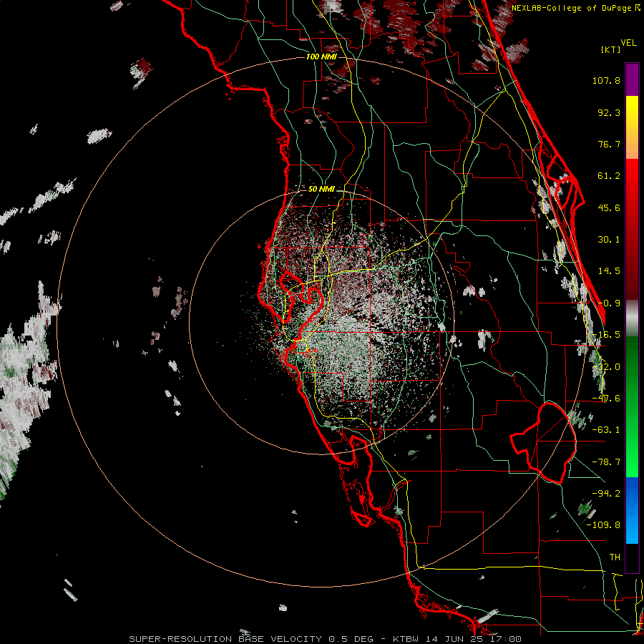The width and height of the screenshot is (644, 644).
Task: Select the -0.9 scale value
Action: (x=609, y=303)
